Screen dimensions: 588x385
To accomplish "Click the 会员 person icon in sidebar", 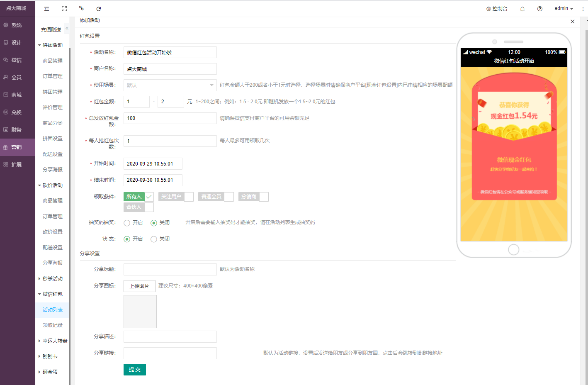I will [x=6, y=78].
